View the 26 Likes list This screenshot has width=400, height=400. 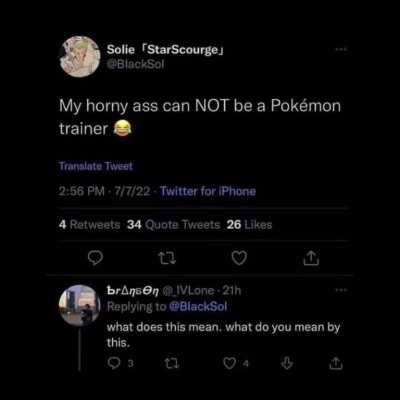pos(249,225)
